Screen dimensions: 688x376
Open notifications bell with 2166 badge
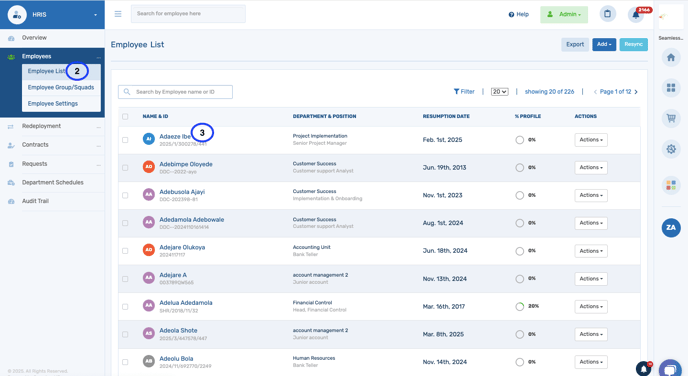point(636,14)
